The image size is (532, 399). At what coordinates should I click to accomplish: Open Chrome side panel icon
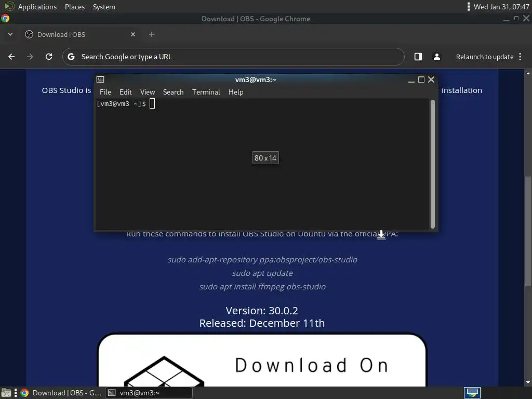(418, 57)
